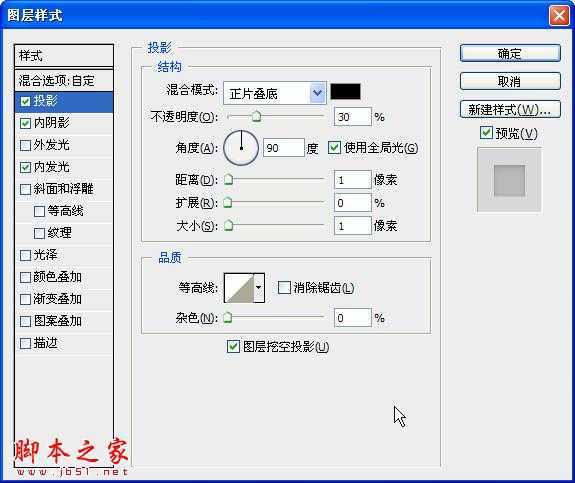The image size is (575, 483).
Task: Enable the 外发光 effect checkbox
Action: point(25,145)
